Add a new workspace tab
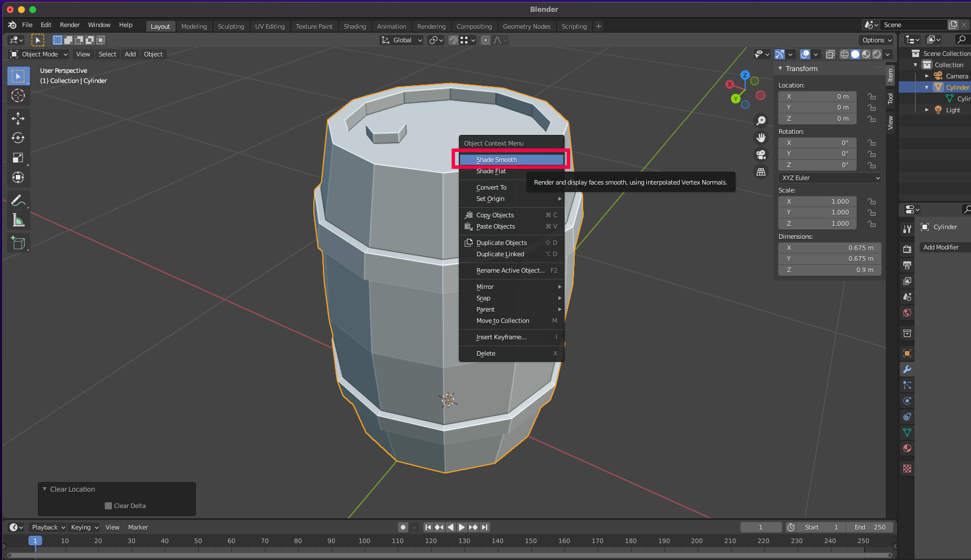The image size is (971, 560). [x=599, y=27]
